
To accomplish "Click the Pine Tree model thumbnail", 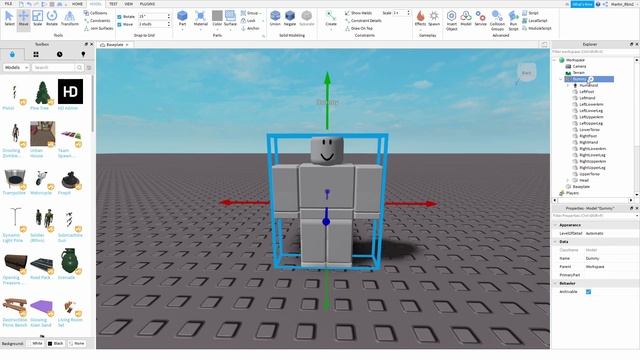I will click(42, 92).
